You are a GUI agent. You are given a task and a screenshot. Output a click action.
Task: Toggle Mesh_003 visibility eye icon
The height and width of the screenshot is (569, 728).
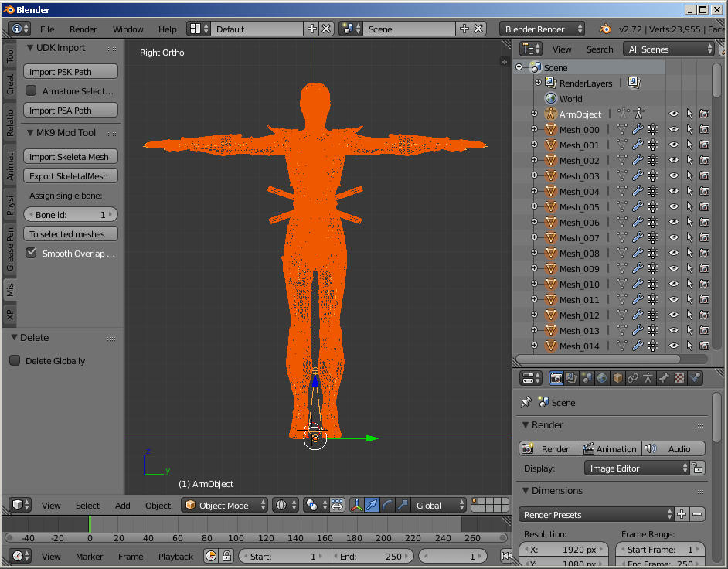pyautogui.click(x=672, y=175)
